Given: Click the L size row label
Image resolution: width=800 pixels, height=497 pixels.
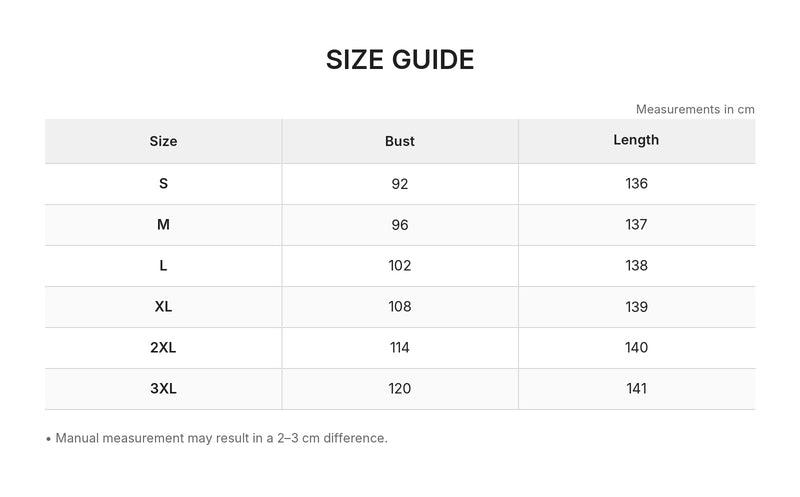Looking at the screenshot, I should [x=163, y=265].
